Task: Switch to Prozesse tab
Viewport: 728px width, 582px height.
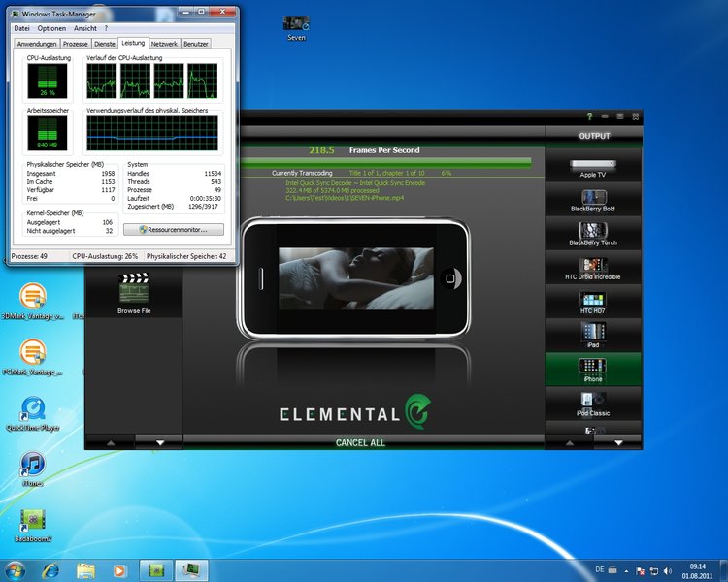Action: coord(75,44)
